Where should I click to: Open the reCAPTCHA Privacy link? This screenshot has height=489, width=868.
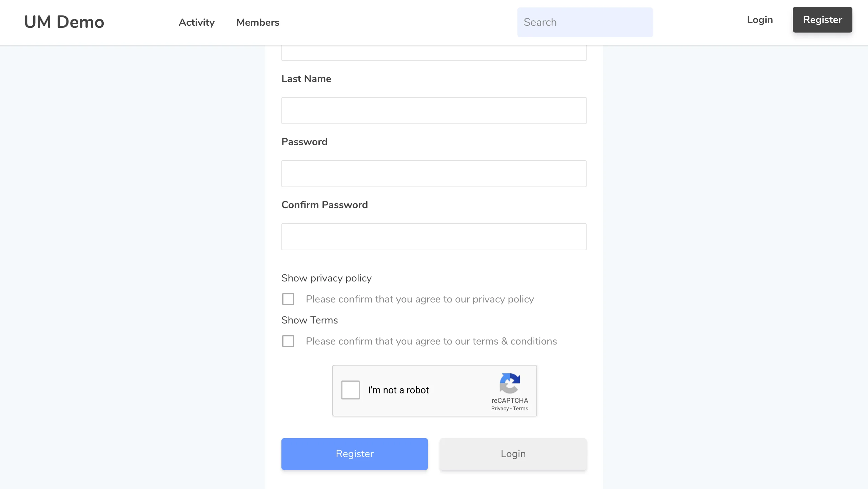[500, 408]
